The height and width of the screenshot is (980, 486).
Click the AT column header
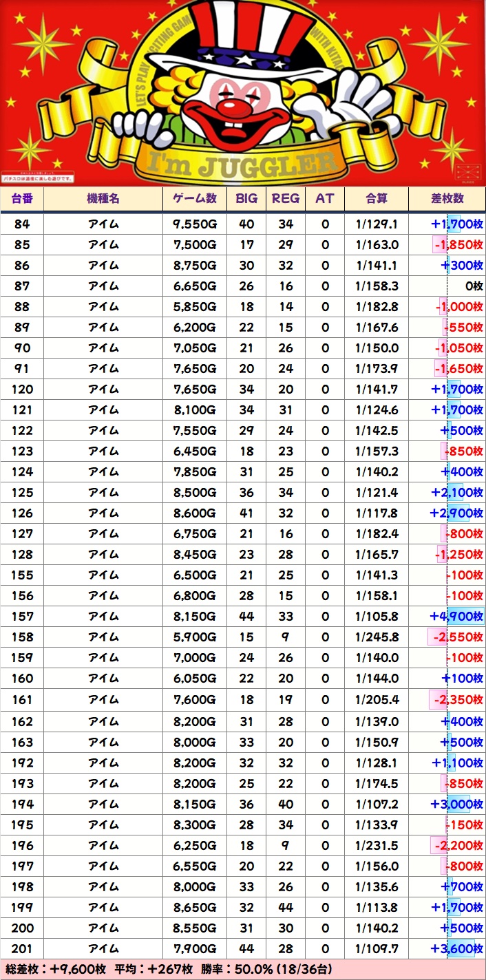tap(325, 198)
